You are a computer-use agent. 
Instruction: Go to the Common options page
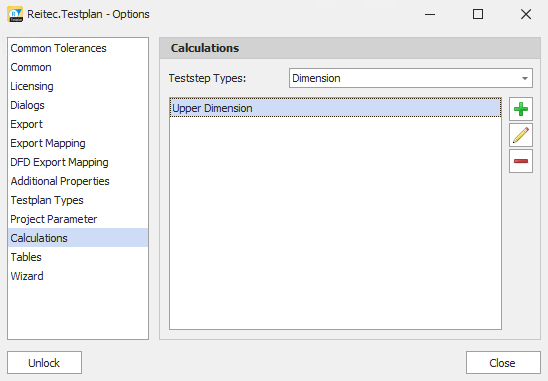(x=31, y=67)
